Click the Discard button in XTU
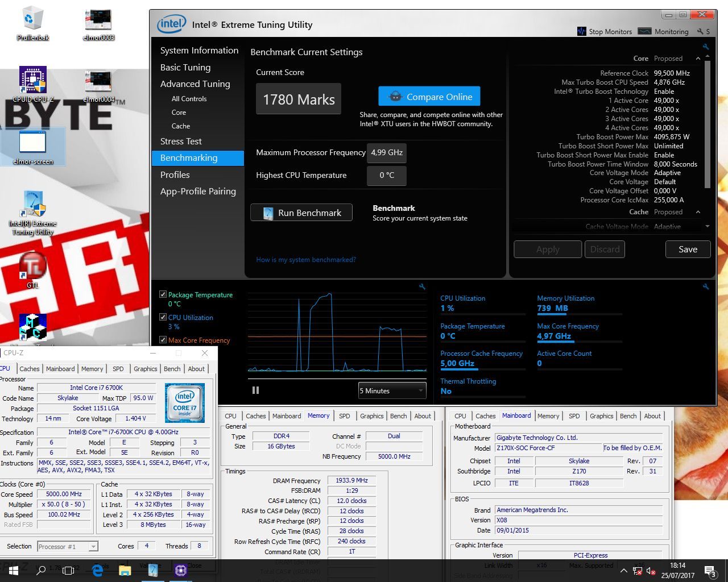The width and height of the screenshot is (728, 582). point(605,249)
